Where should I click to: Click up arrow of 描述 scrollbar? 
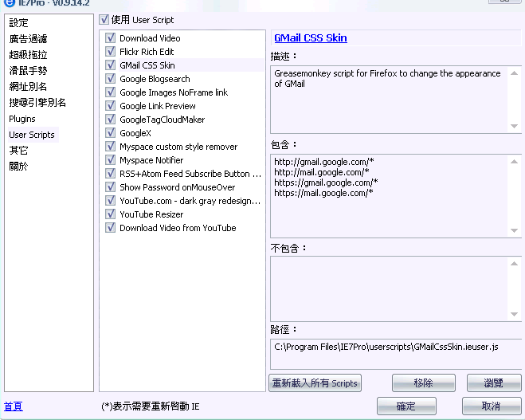[515, 73]
